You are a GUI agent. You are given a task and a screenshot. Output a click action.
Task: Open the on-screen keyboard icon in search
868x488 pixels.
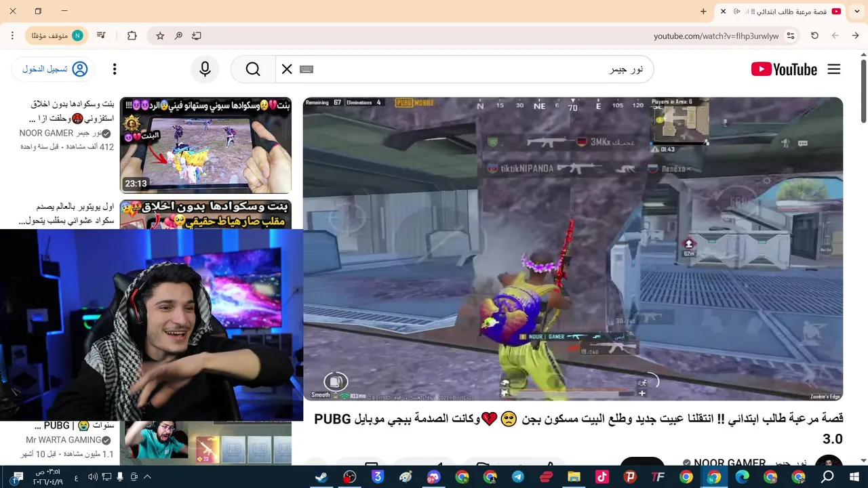[x=306, y=69]
